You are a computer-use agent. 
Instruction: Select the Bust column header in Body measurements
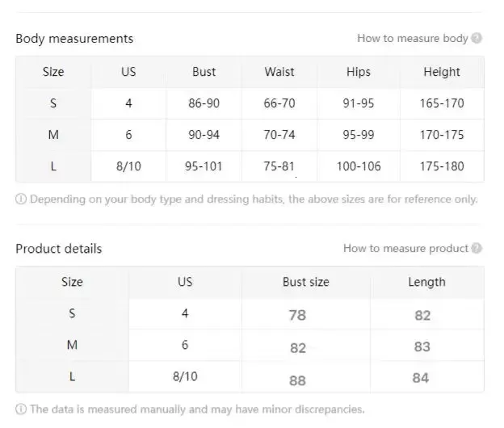[204, 72]
